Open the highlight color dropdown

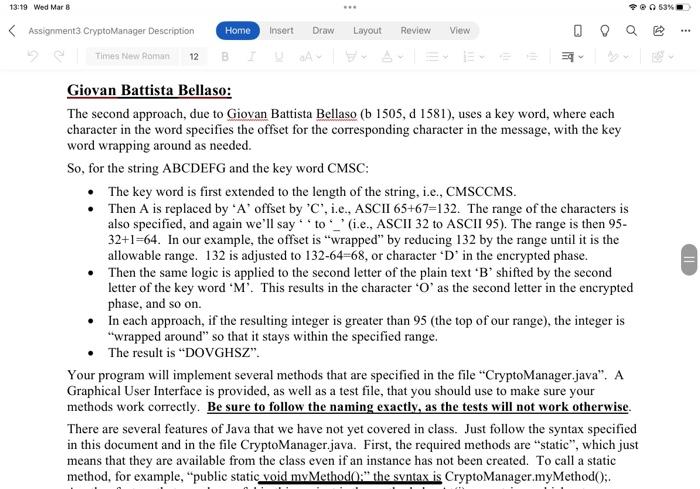(x=356, y=57)
